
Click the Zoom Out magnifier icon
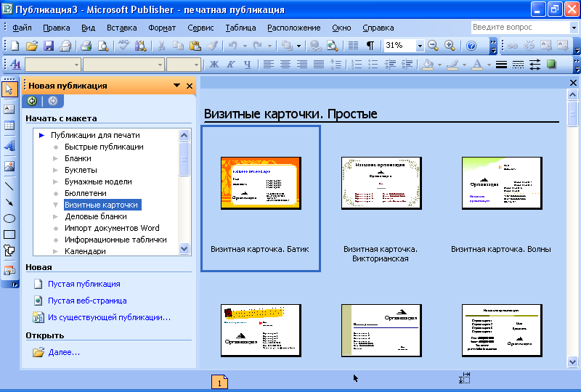[433, 46]
